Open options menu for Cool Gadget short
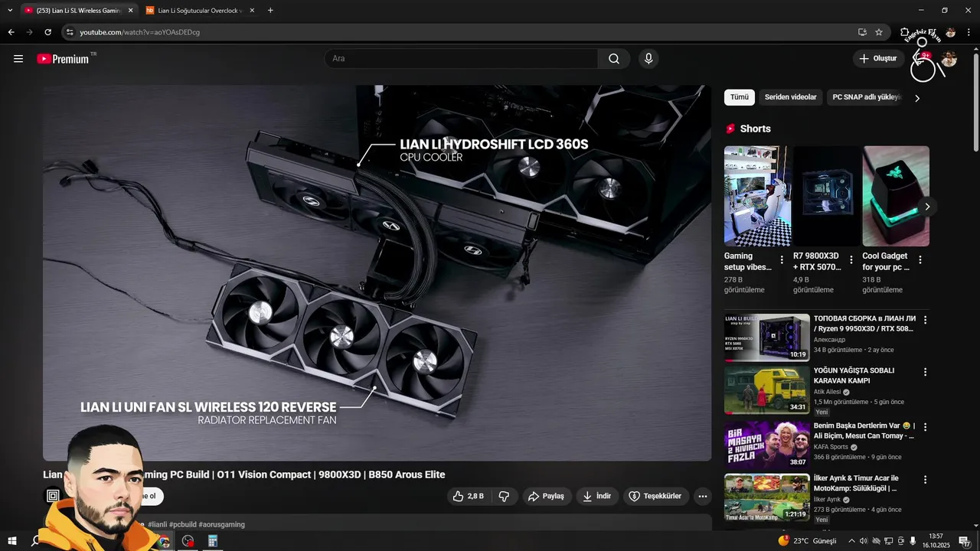Viewport: 980px width, 551px height. 920,260
